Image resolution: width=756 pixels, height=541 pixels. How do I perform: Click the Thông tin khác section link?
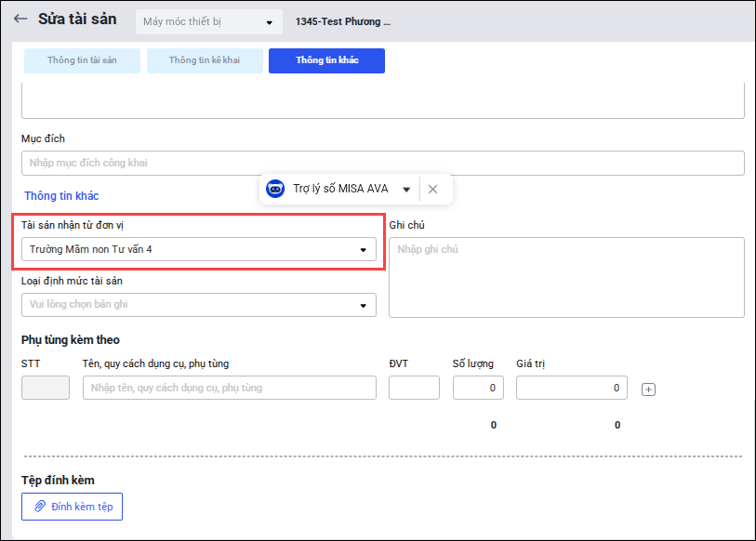point(61,196)
